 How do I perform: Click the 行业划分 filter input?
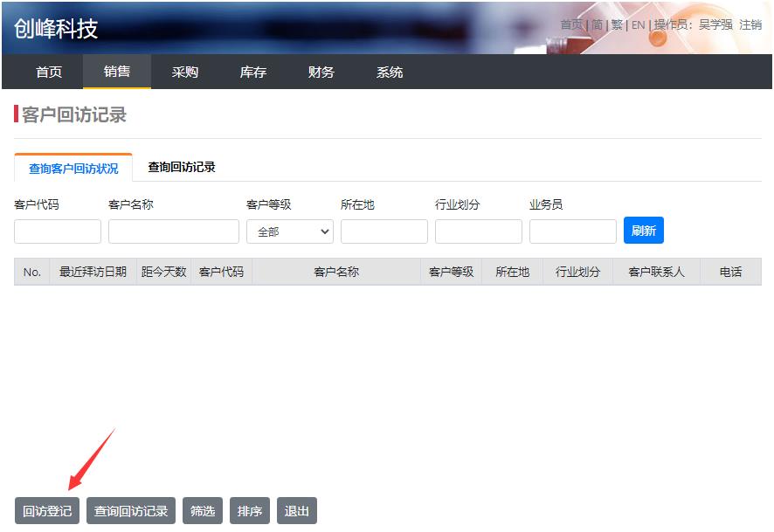coord(479,231)
